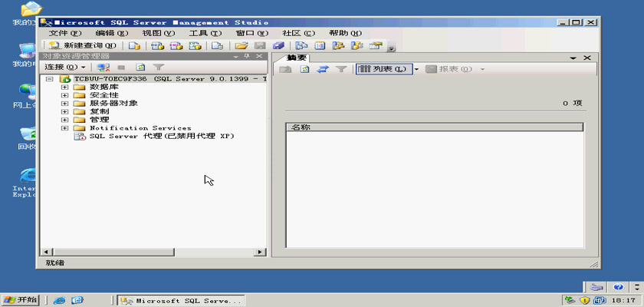The height and width of the screenshot is (307, 644).
Task: Click the 报表 Report button
Action: [x=449, y=69]
